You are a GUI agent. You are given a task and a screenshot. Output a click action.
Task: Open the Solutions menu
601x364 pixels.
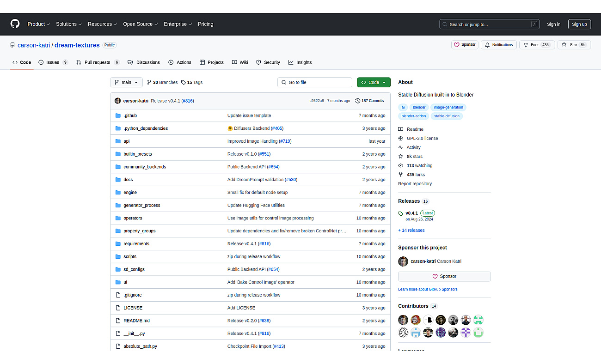(69, 24)
